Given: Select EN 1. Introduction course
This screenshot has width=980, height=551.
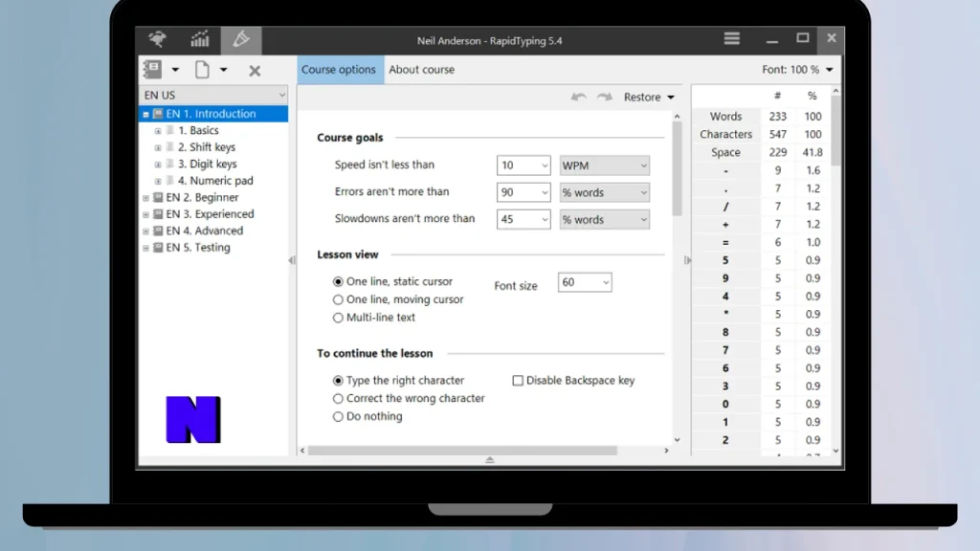Looking at the screenshot, I should tap(211, 114).
